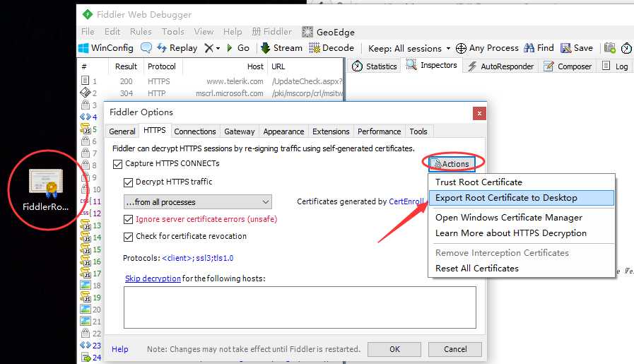Click the Find binoculars icon
This screenshot has height=364, width=634.
pos(529,48)
